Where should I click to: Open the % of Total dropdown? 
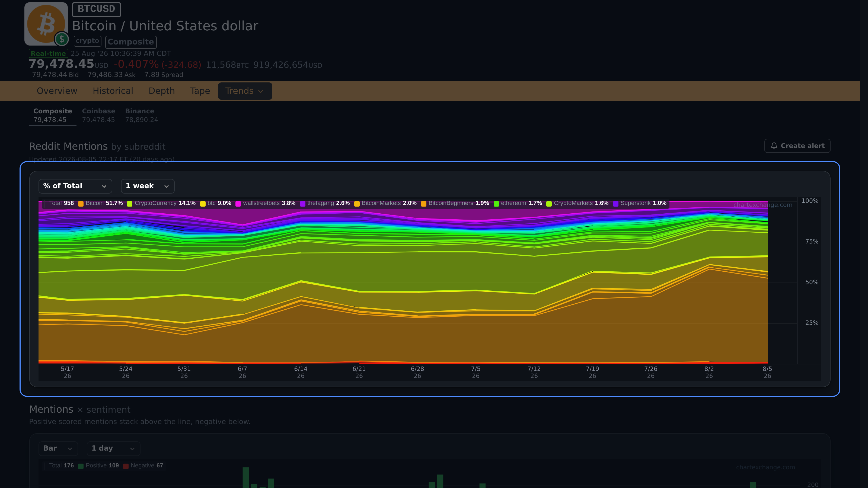click(x=75, y=186)
